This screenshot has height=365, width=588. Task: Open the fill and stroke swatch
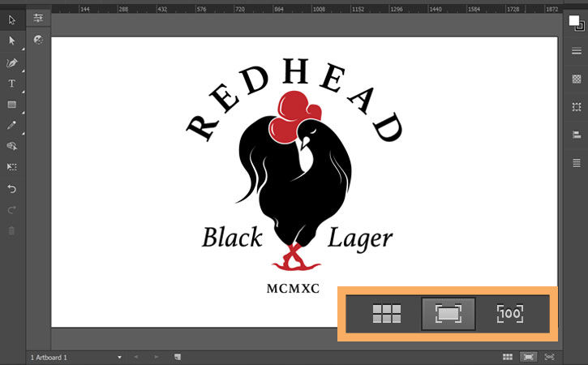[x=577, y=23]
